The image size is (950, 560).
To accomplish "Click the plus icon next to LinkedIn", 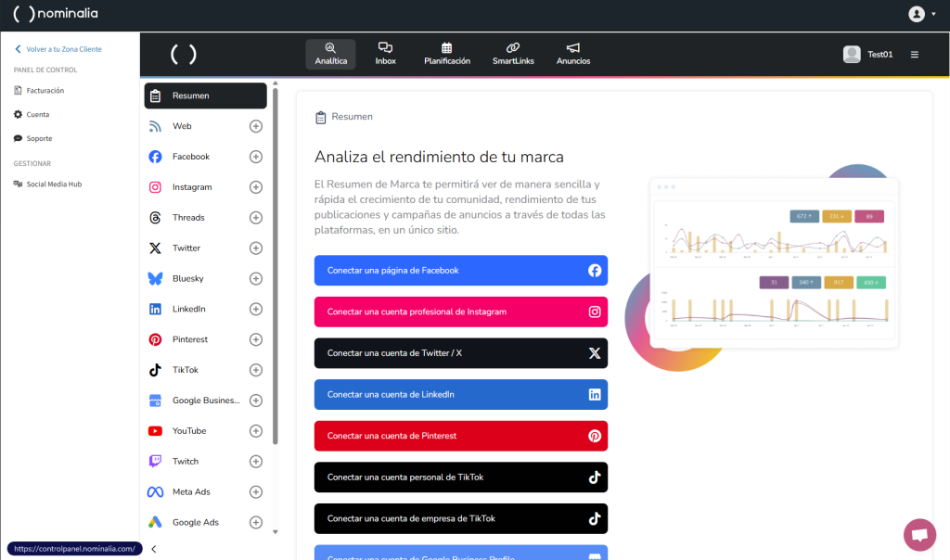I will tap(256, 309).
